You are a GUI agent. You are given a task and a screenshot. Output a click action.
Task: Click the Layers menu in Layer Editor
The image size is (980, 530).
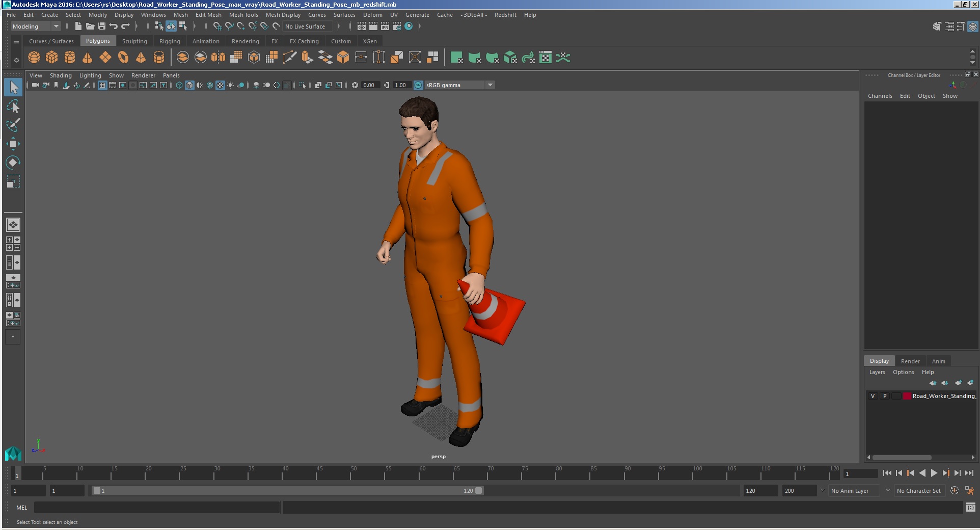tap(877, 372)
